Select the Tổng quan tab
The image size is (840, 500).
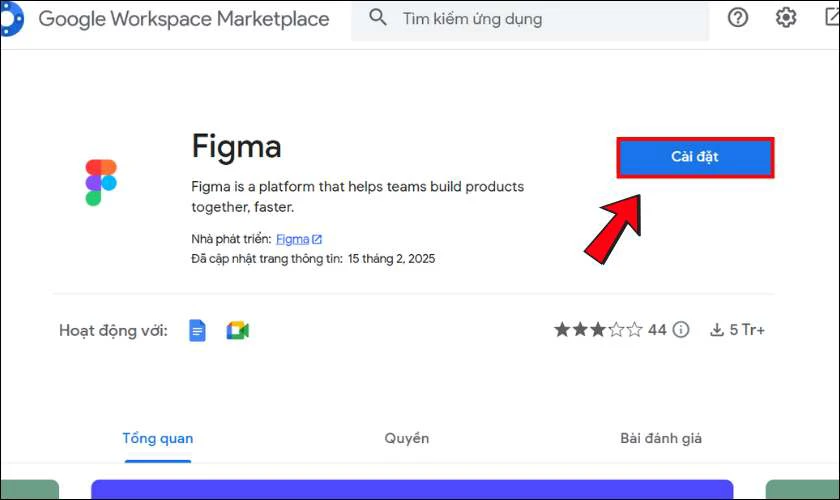(158, 438)
